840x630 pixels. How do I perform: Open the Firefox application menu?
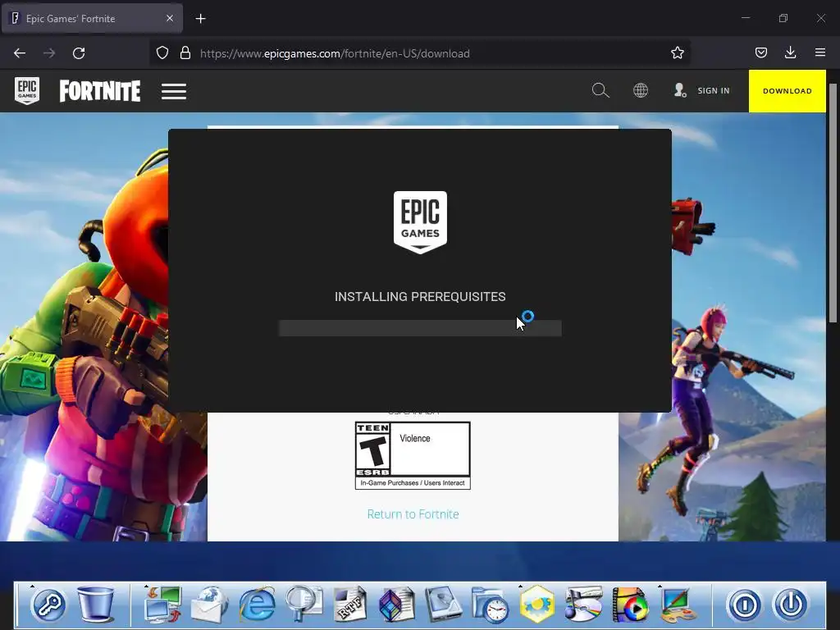click(x=819, y=52)
